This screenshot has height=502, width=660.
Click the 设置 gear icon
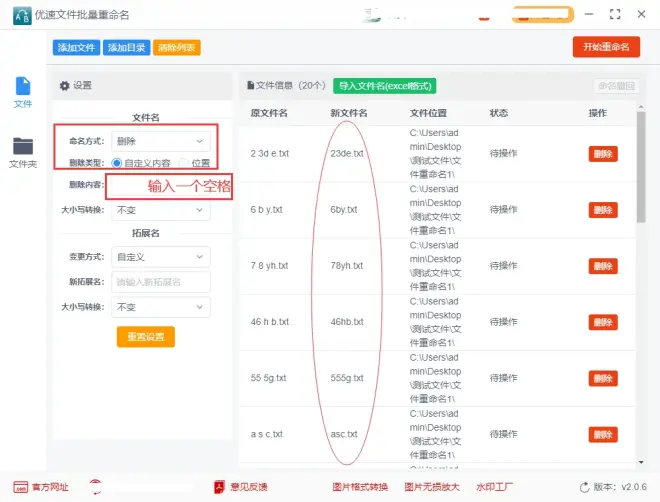pyautogui.click(x=64, y=86)
